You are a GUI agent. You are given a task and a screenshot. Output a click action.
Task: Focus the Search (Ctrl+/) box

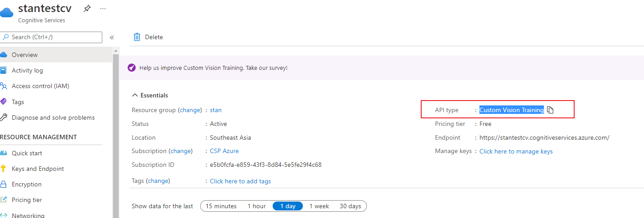[x=51, y=37]
